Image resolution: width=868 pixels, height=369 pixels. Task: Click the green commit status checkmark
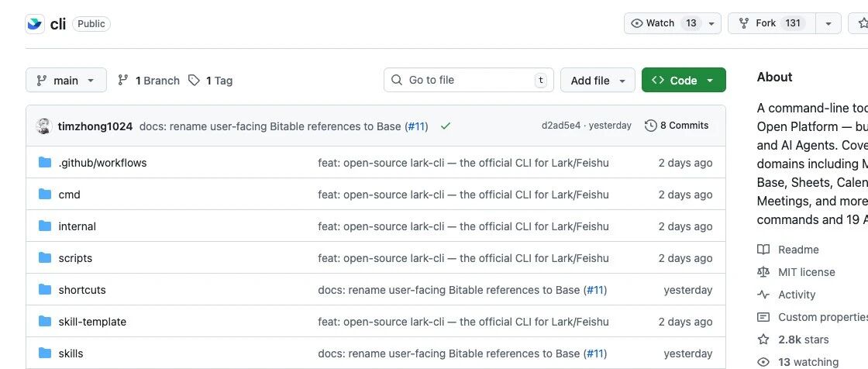click(445, 126)
